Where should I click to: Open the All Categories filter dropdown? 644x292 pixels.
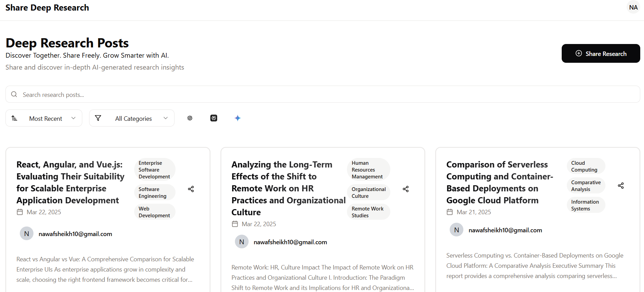(x=132, y=118)
